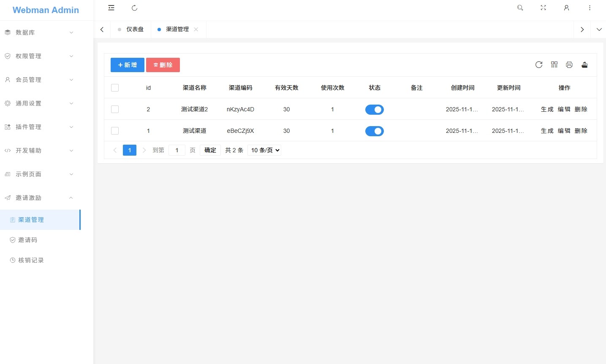
Task: Click 编辑 link for 测试渠道 row
Action: tap(564, 131)
